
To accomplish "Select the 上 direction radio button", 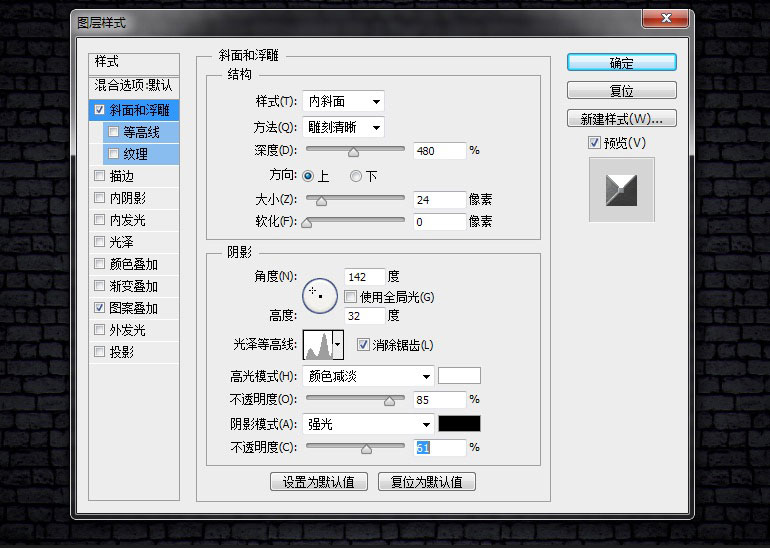I will [x=308, y=176].
